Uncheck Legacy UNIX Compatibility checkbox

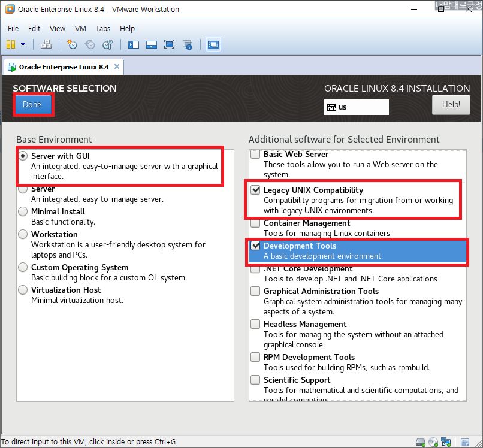tap(255, 190)
